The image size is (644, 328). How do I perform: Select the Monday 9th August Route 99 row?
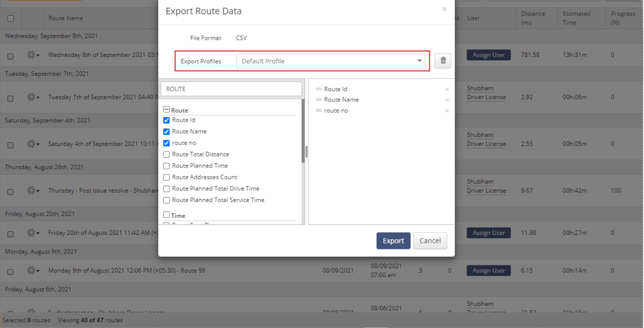point(11,272)
